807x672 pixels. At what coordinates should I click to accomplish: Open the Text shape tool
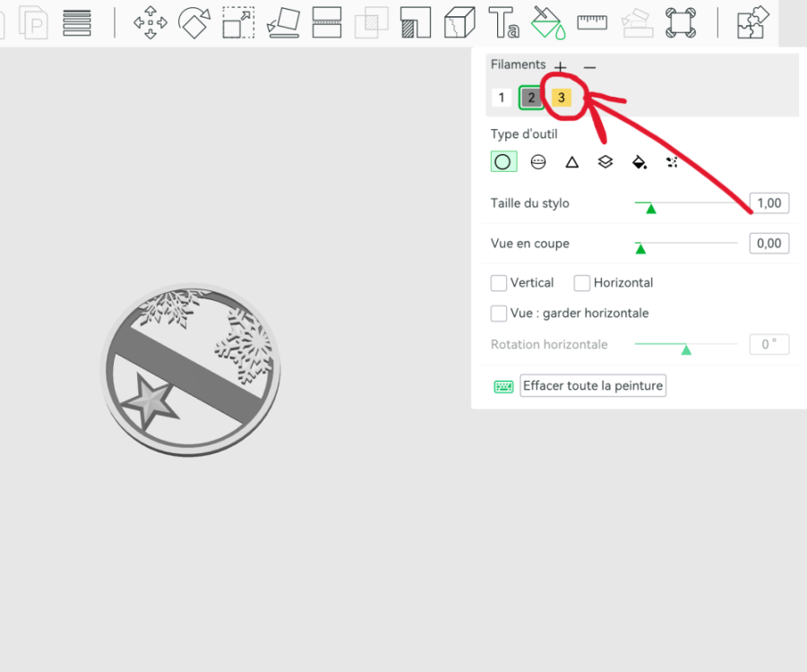pos(503,22)
